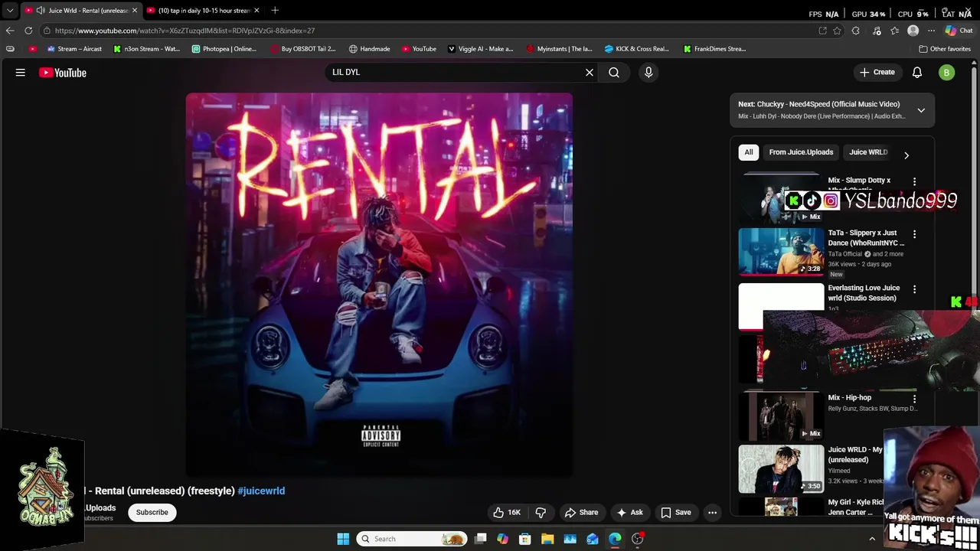
Task: Open options for Everlasting Love Juice wrld
Action: coord(914,289)
